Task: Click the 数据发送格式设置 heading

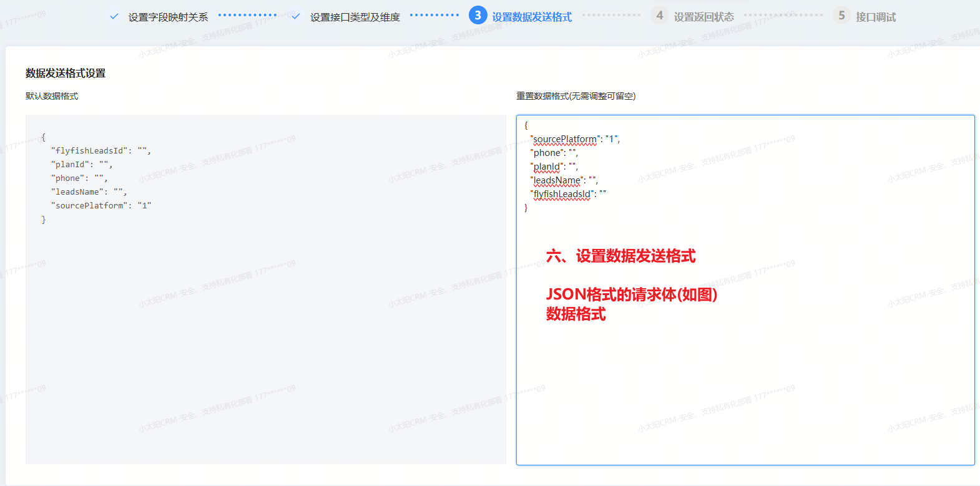Action: tap(66, 74)
